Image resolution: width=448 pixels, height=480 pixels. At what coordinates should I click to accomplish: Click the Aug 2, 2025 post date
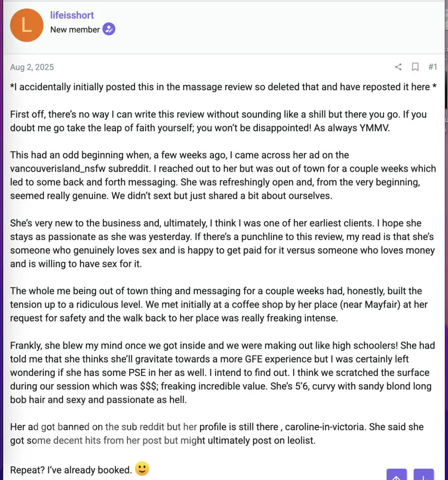point(32,67)
